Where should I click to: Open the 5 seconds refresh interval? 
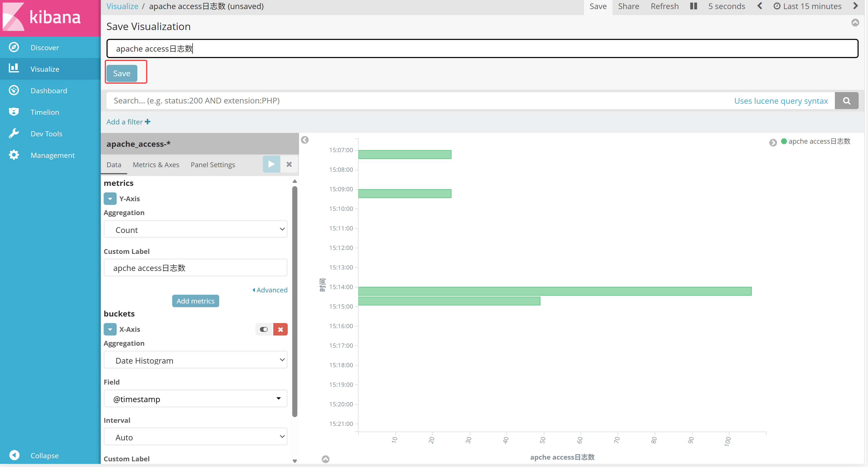point(726,6)
